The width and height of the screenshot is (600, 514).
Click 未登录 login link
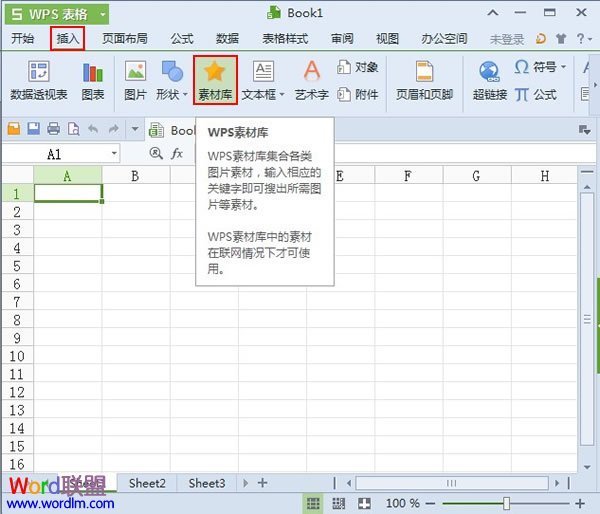click(x=507, y=39)
